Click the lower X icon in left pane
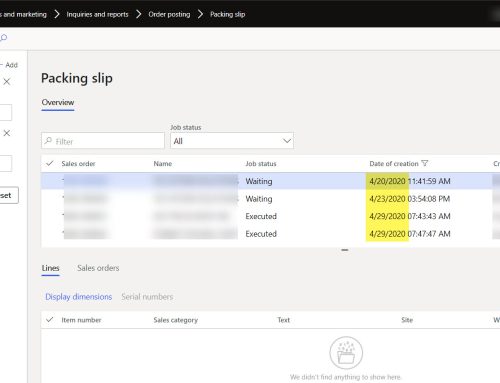 [7, 133]
